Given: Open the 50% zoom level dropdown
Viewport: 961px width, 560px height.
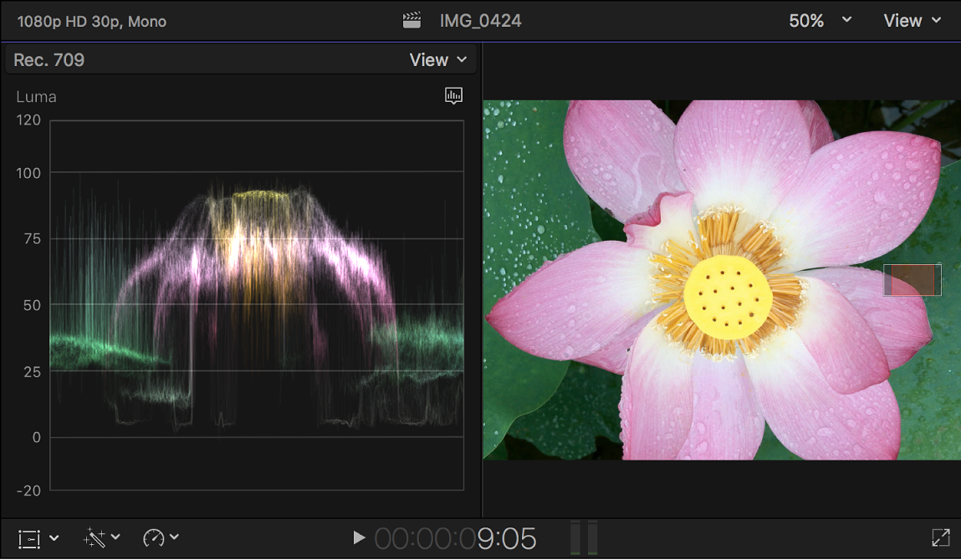Looking at the screenshot, I should (x=818, y=20).
